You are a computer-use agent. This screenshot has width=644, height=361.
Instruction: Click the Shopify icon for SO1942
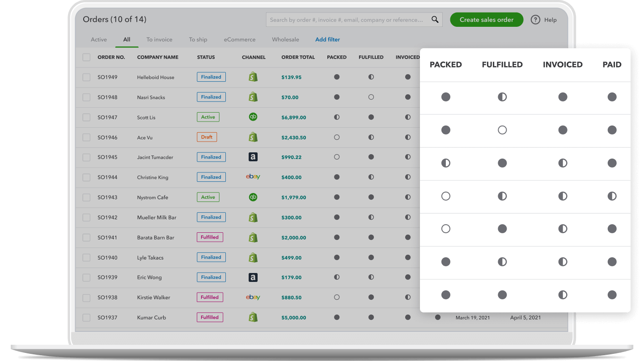coord(253,217)
